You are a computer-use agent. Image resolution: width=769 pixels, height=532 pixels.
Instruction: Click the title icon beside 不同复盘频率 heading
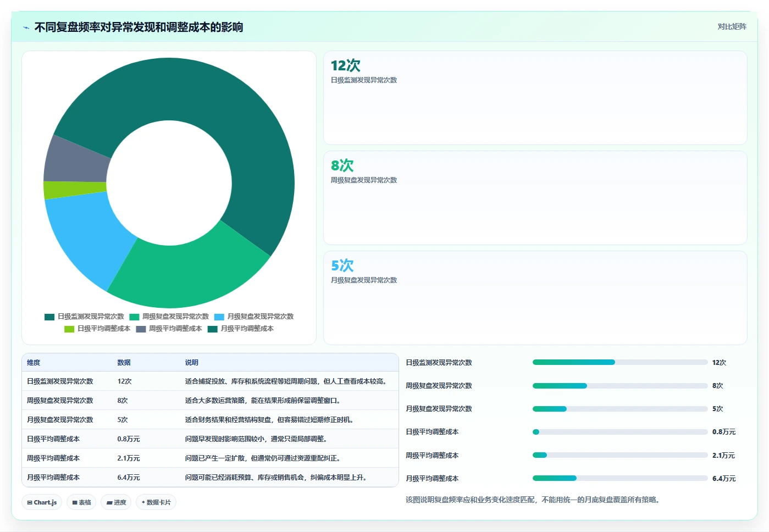(x=26, y=27)
